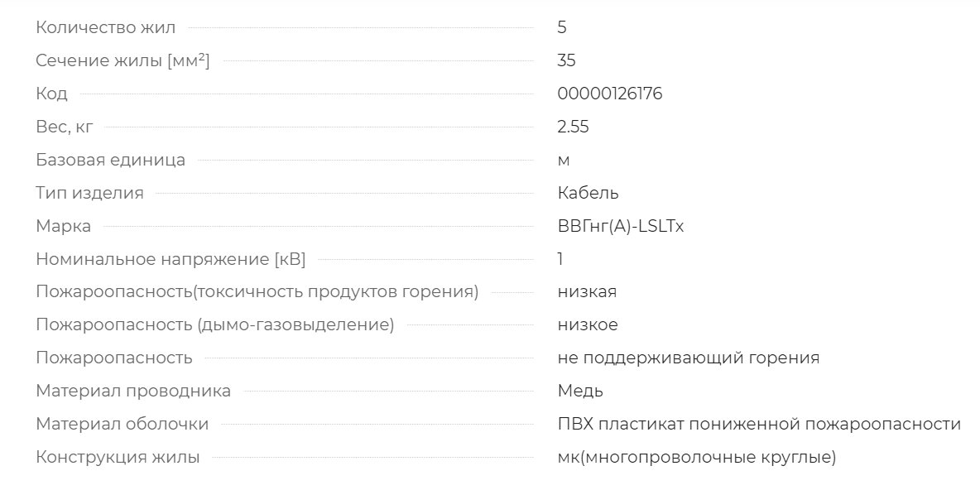The height and width of the screenshot is (490, 980).
Task: Click the smoke emission value низкое
Action: tap(588, 325)
